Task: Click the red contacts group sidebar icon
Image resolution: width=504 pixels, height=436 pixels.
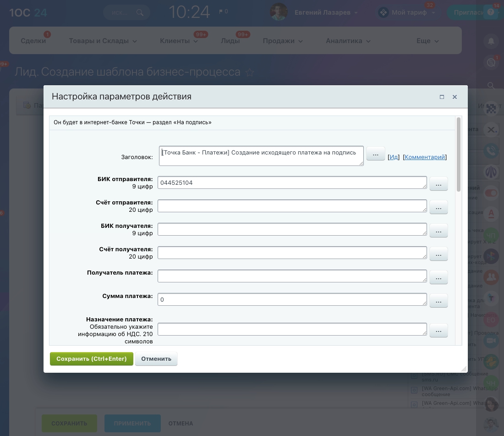Action: pos(491,276)
